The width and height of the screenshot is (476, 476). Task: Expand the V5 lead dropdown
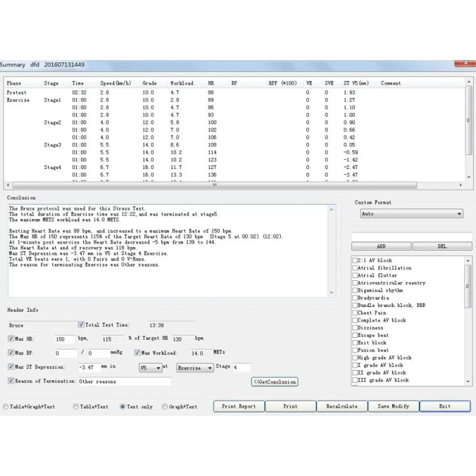click(150, 368)
